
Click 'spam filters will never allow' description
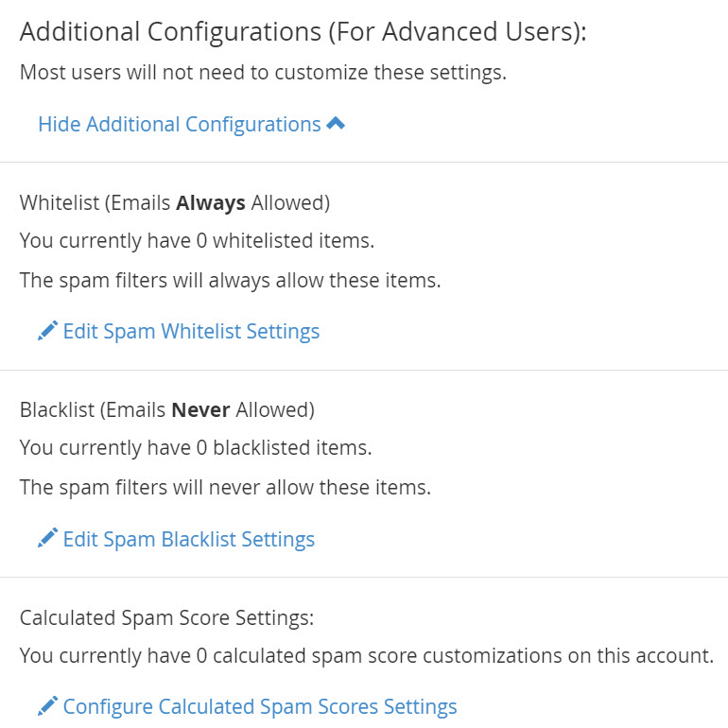(225, 488)
